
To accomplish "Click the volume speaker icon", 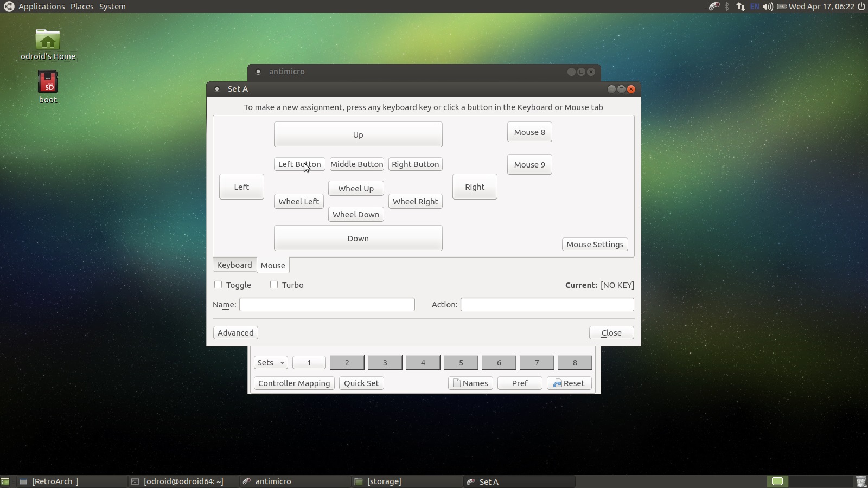I will point(768,7).
